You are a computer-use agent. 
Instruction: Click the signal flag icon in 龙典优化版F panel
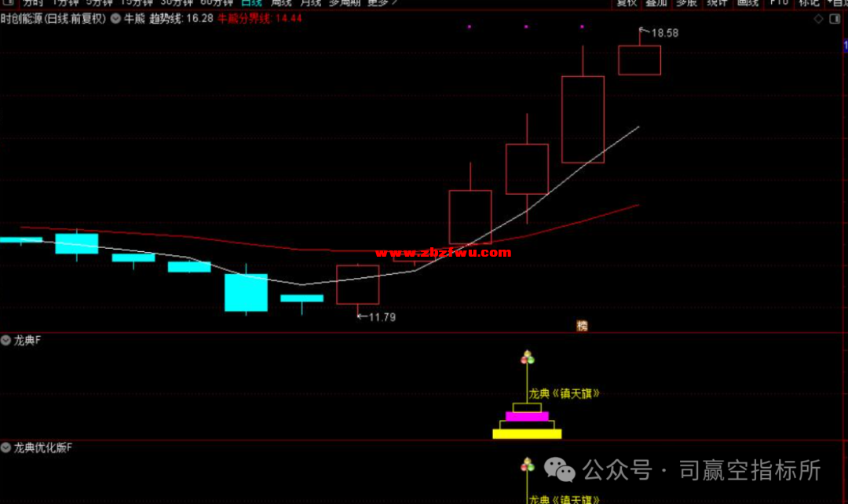[528, 465]
